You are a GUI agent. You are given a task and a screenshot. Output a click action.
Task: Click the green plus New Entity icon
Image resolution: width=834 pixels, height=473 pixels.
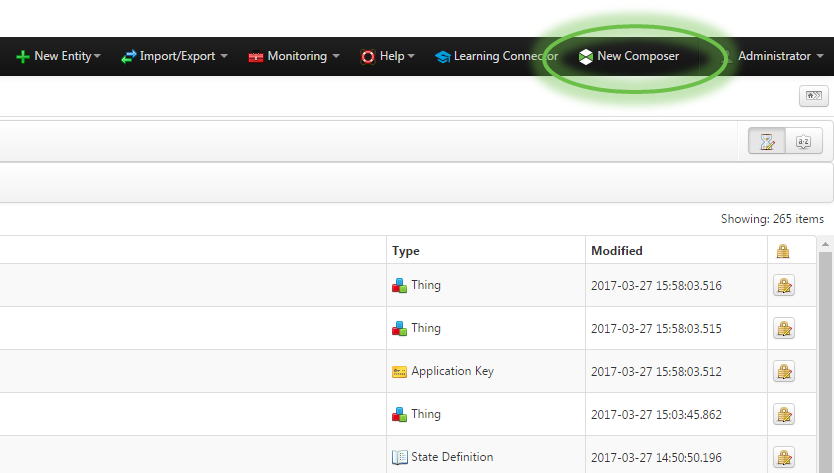coord(22,56)
